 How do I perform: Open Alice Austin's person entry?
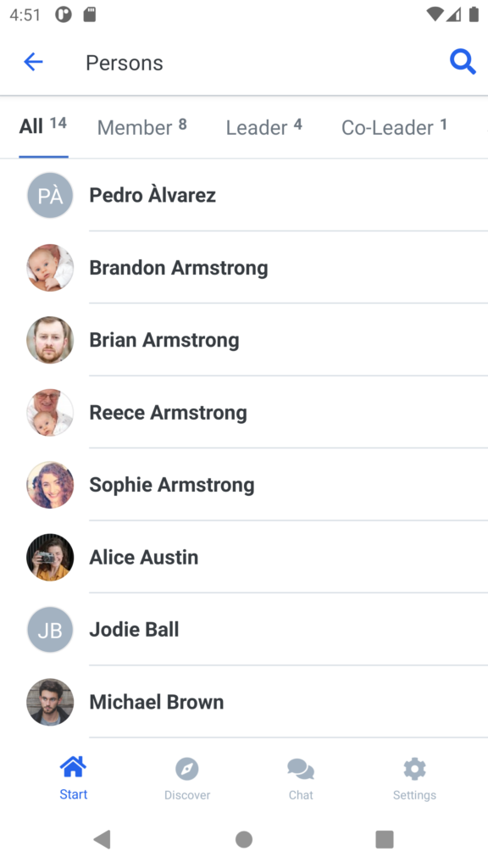click(244, 557)
